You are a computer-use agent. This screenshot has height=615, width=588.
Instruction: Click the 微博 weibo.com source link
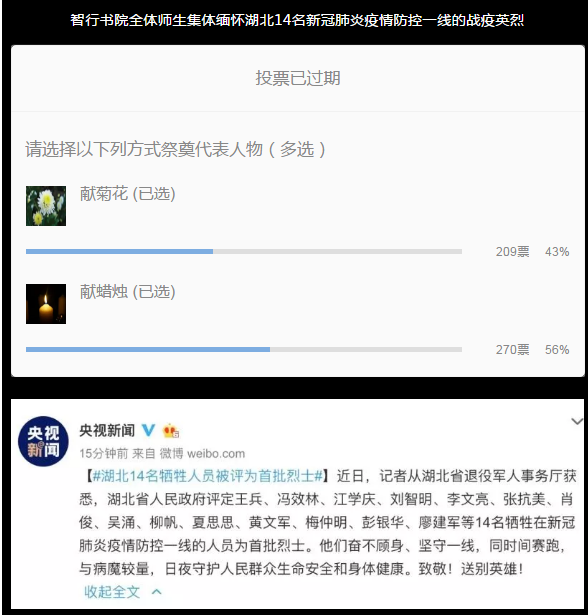click(x=202, y=453)
